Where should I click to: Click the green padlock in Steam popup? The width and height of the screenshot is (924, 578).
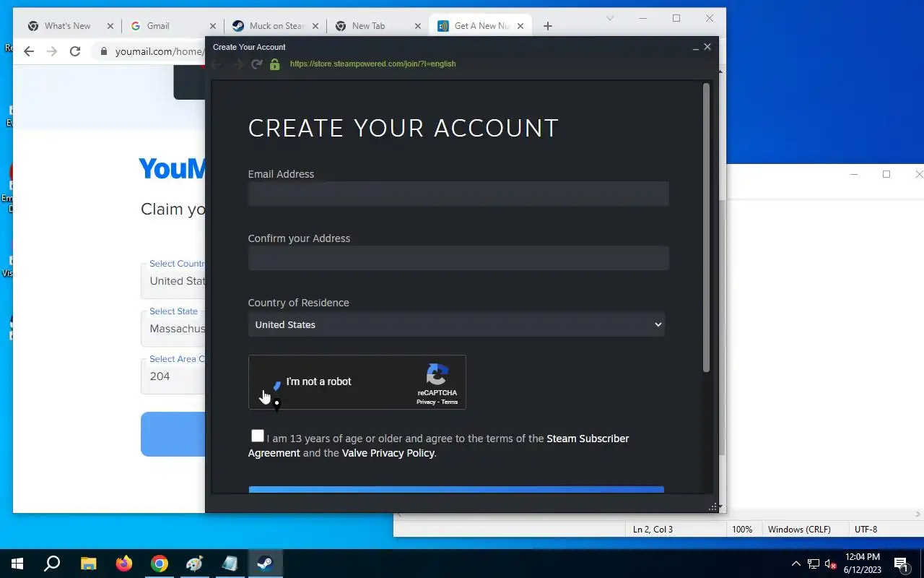[274, 64]
